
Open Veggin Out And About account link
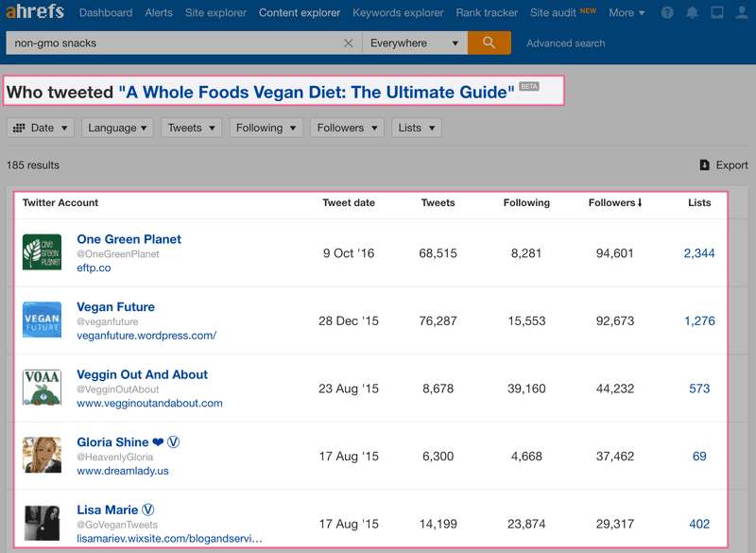click(143, 374)
